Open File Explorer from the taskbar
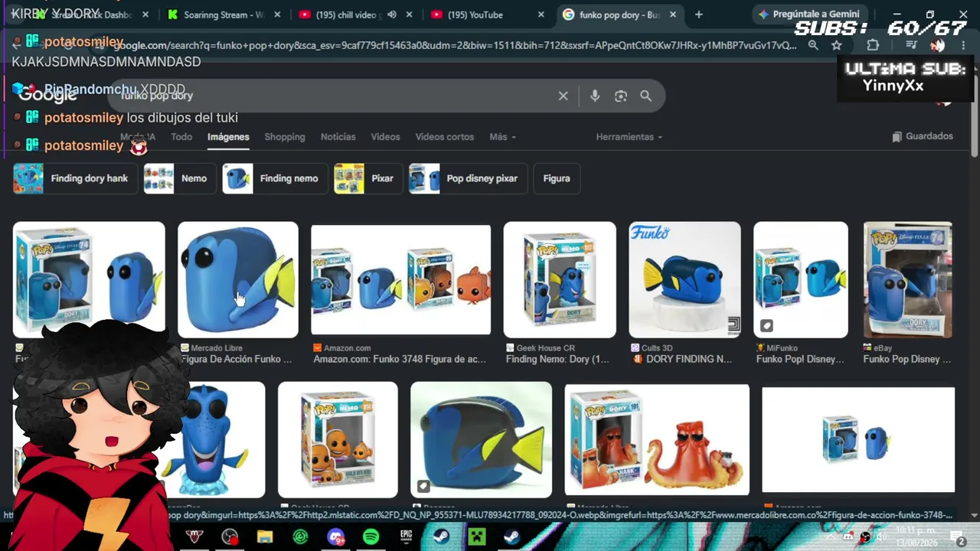980x551 pixels. (265, 537)
